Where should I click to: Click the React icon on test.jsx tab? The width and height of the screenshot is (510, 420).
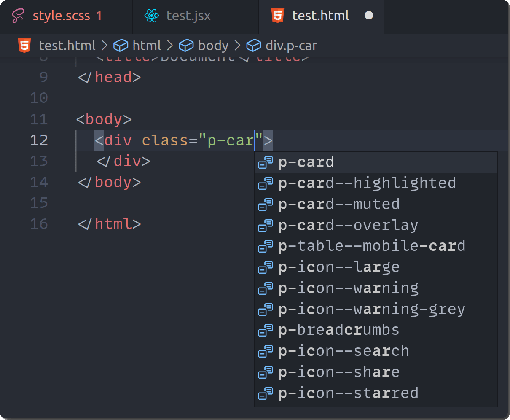click(151, 15)
